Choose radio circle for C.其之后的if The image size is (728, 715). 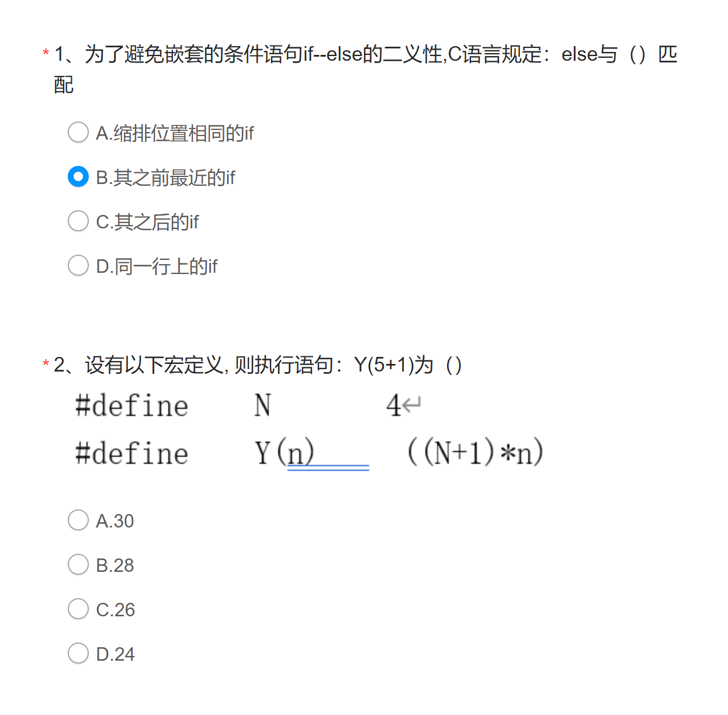[78, 221]
